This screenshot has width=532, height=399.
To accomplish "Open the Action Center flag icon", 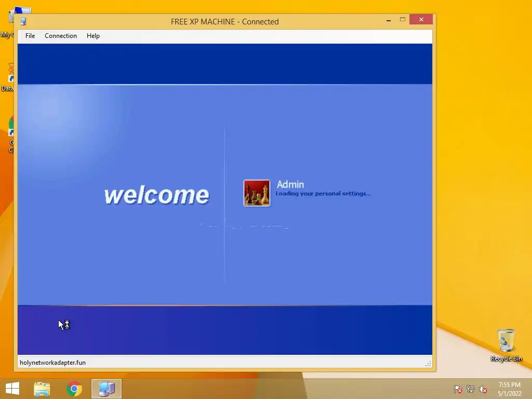I will pos(458,389).
